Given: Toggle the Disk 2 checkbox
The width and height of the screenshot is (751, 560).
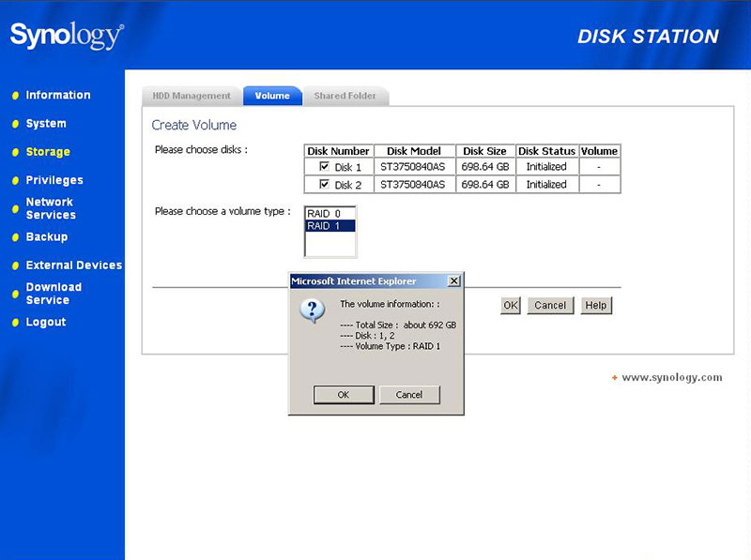Looking at the screenshot, I should tap(324, 184).
